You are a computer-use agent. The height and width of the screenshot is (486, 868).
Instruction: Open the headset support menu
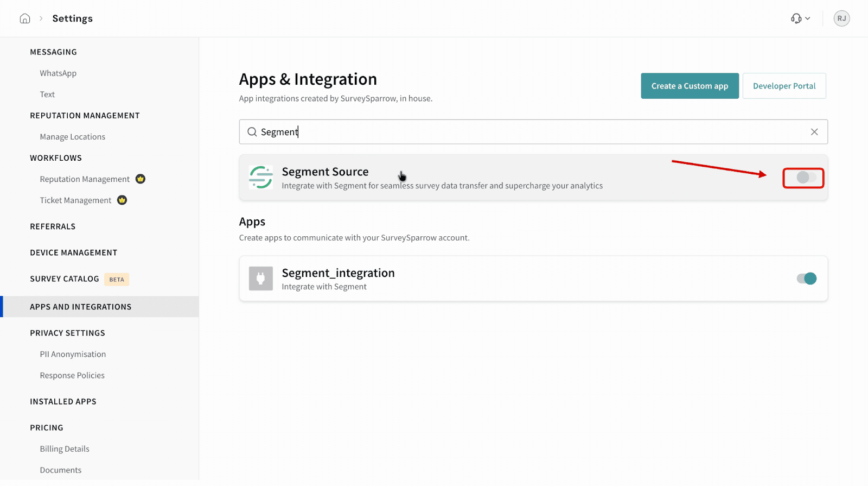point(800,18)
